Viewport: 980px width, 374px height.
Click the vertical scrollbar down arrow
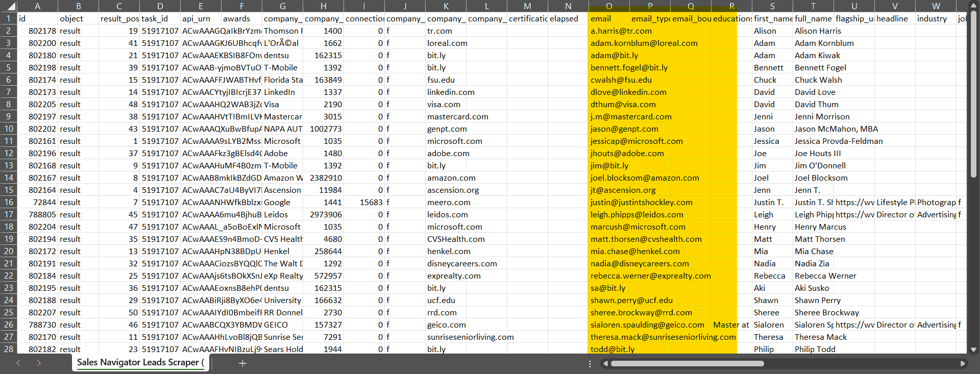coord(973,350)
